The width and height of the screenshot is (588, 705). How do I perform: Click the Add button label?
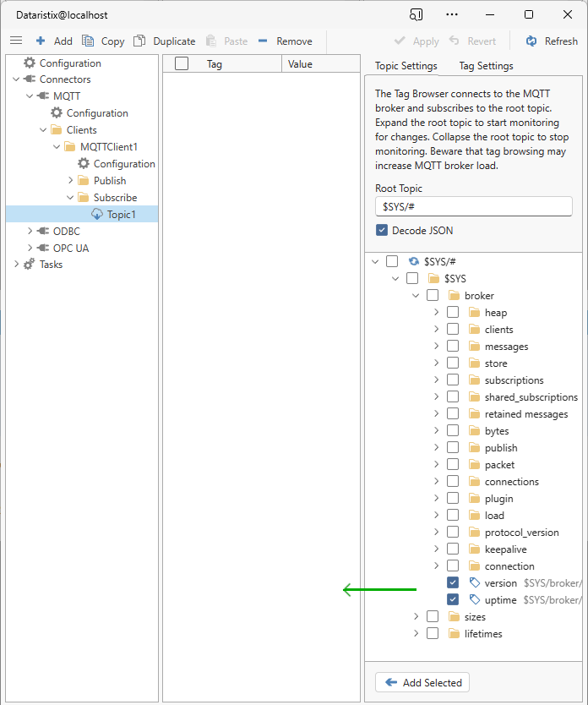(x=63, y=41)
